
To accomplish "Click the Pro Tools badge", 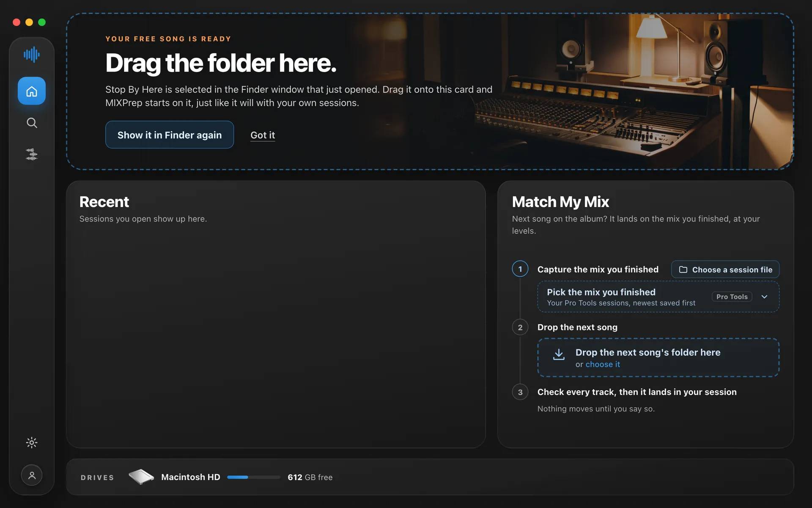I will pyautogui.click(x=732, y=297).
